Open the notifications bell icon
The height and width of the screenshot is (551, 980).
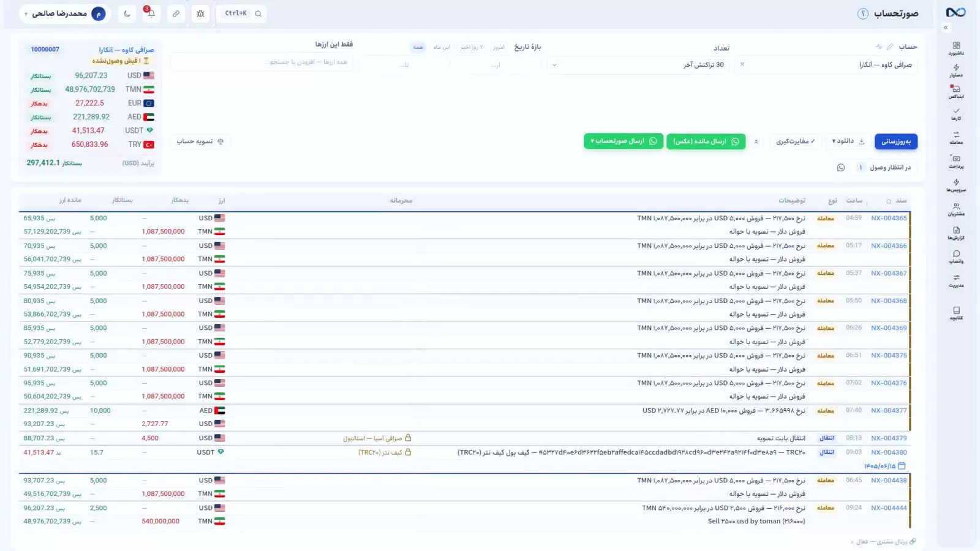pos(151,13)
